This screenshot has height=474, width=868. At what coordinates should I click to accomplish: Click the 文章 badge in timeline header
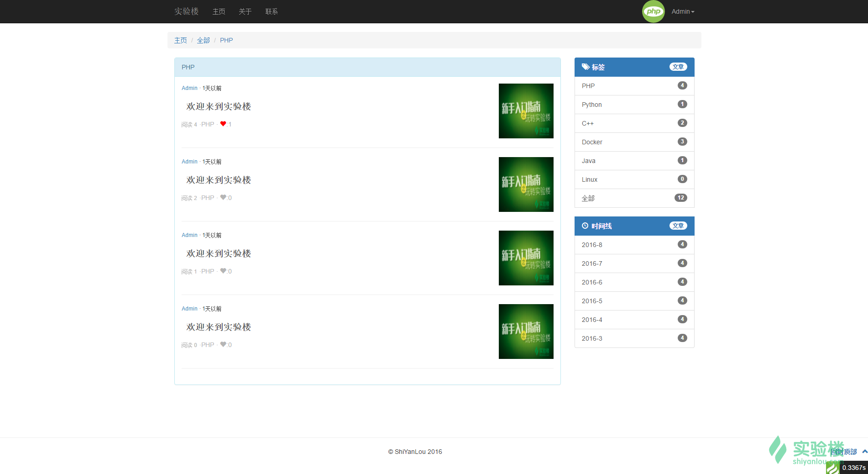pos(678,226)
